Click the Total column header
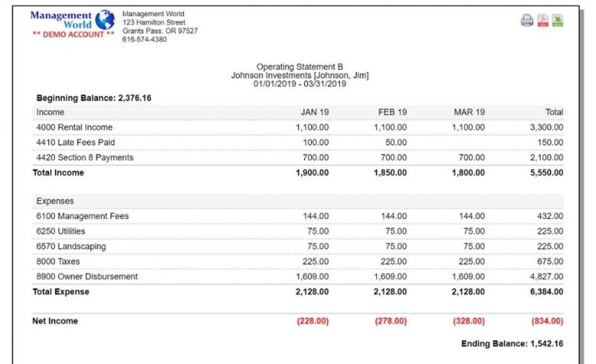Viewport: 596px width, 364px height. click(x=553, y=113)
